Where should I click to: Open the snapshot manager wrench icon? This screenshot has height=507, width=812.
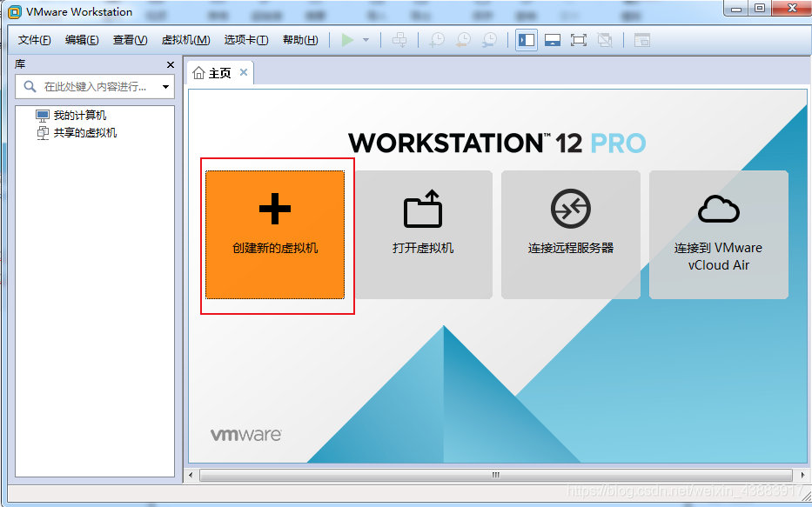coord(489,40)
